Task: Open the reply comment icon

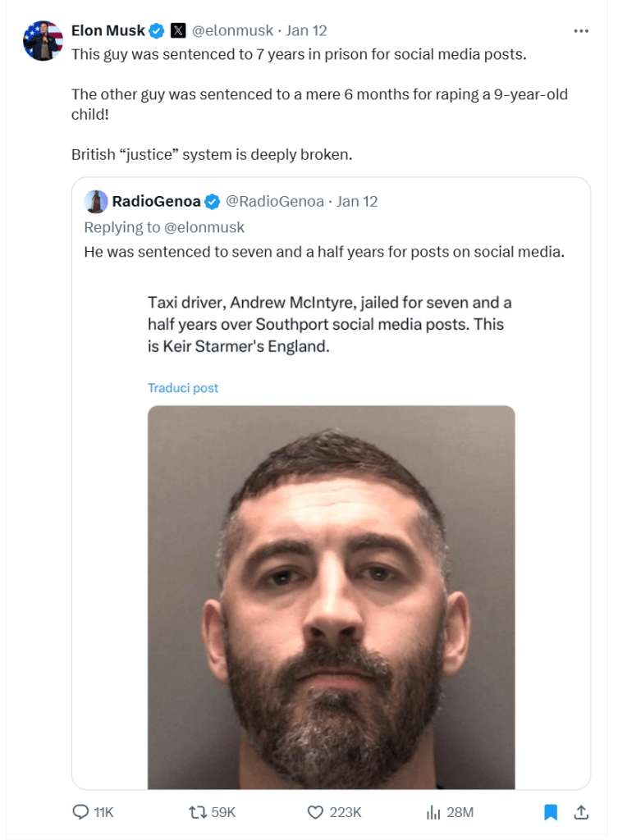Action: coord(80,812)
